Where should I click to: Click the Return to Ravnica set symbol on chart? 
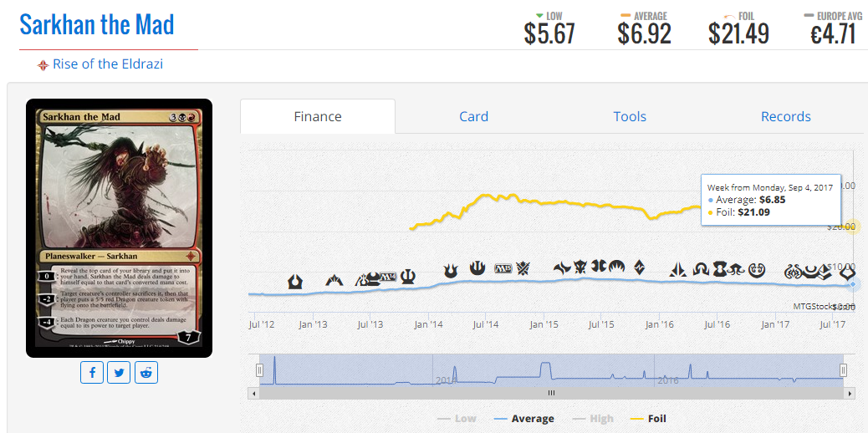point(295,282)
